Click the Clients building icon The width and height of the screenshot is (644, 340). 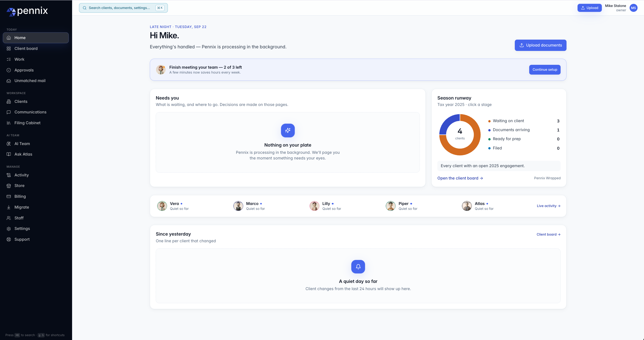tap(9, 102)
